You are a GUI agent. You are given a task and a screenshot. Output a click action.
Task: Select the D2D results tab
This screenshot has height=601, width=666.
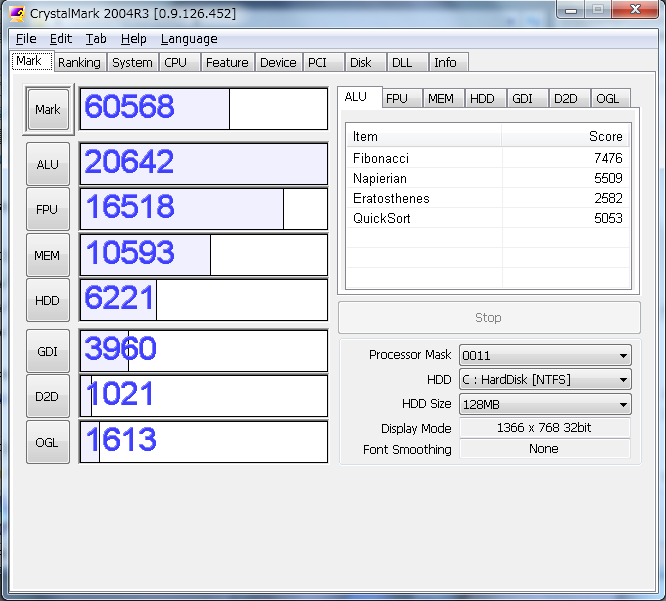pos(569,99)
